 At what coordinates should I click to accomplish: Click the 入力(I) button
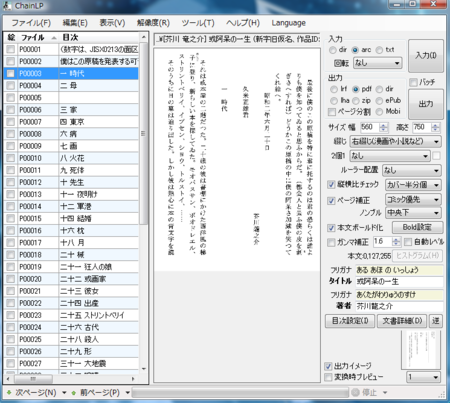tap(426, 56)
